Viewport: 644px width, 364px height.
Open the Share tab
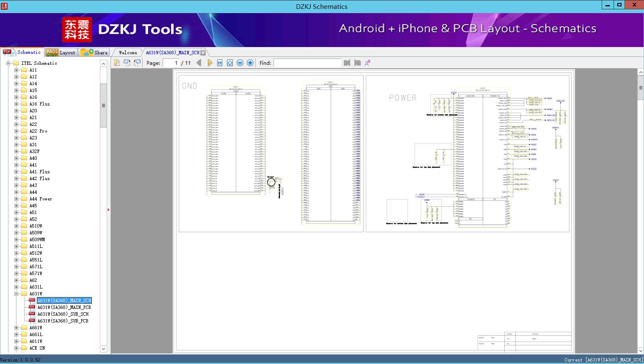pyautogui.click(x=94, y=52)
